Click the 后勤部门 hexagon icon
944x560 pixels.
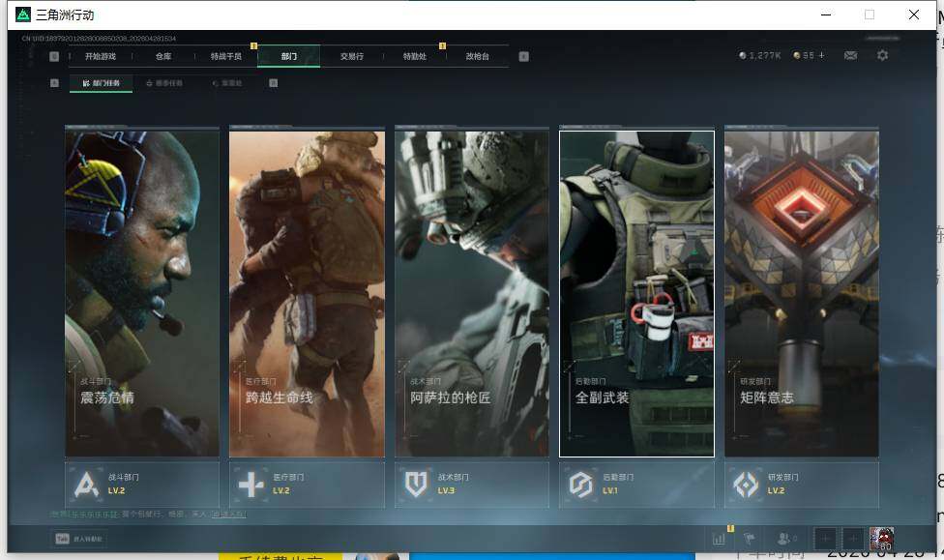point(581,485)
